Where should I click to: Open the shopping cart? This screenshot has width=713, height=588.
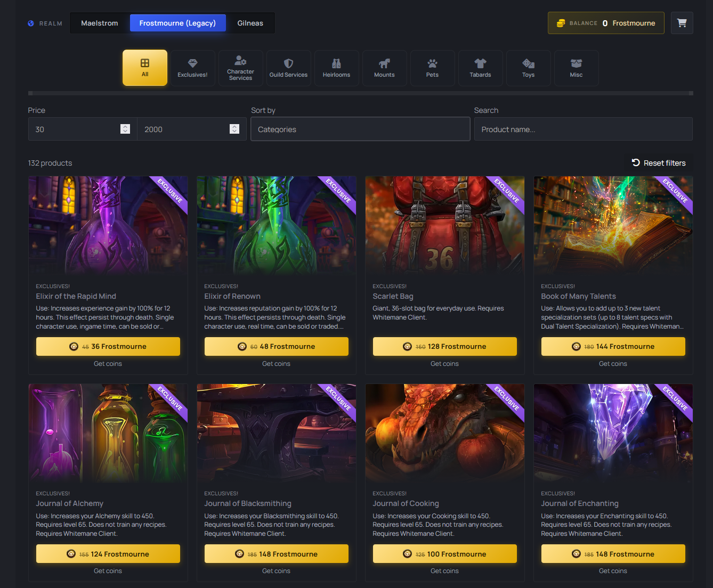click(682, 23)
